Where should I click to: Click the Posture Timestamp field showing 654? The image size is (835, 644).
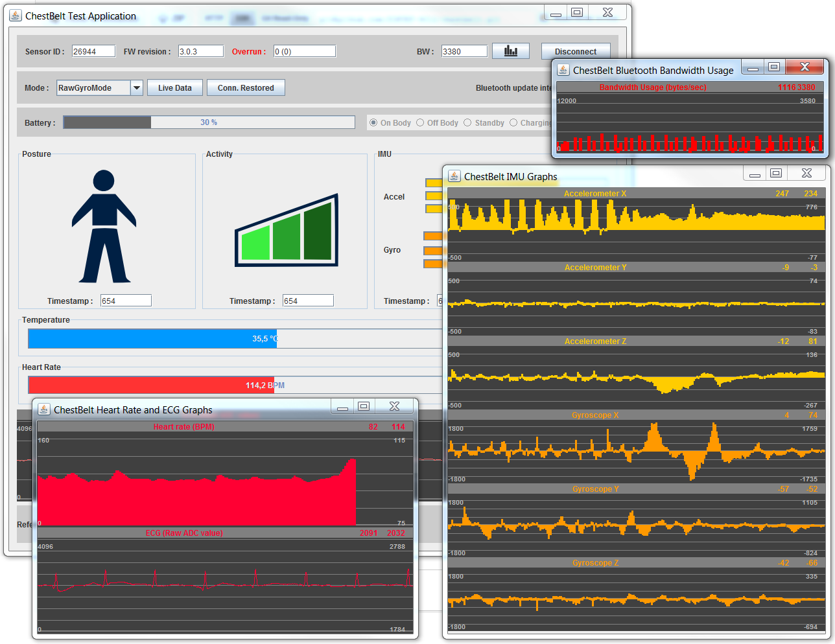(x=126, y=300)
